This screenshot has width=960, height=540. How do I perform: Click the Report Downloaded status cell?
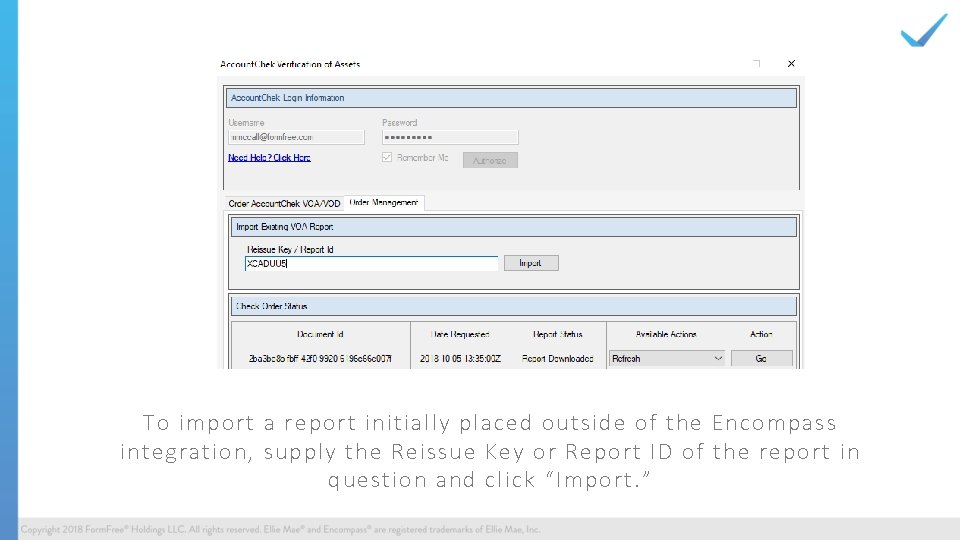pyautogui.click(x=558, y=359)
